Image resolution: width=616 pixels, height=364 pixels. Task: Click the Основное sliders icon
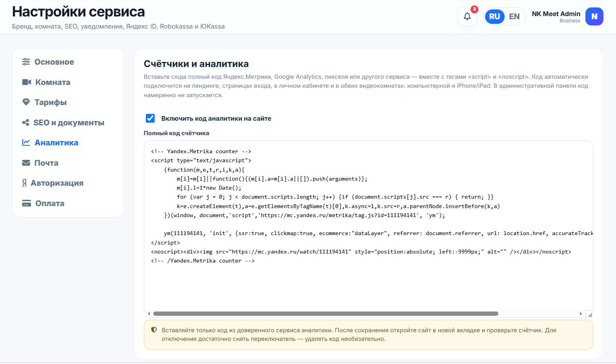[x=26, y=62]
